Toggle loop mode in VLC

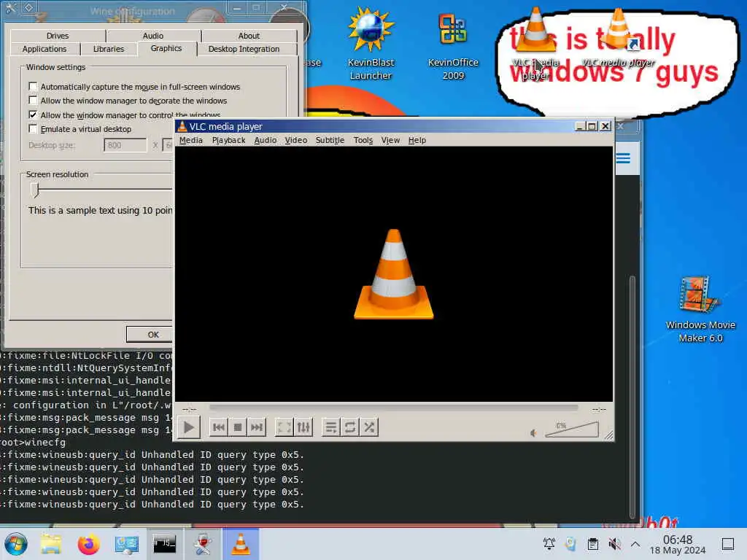pos(350,427)
